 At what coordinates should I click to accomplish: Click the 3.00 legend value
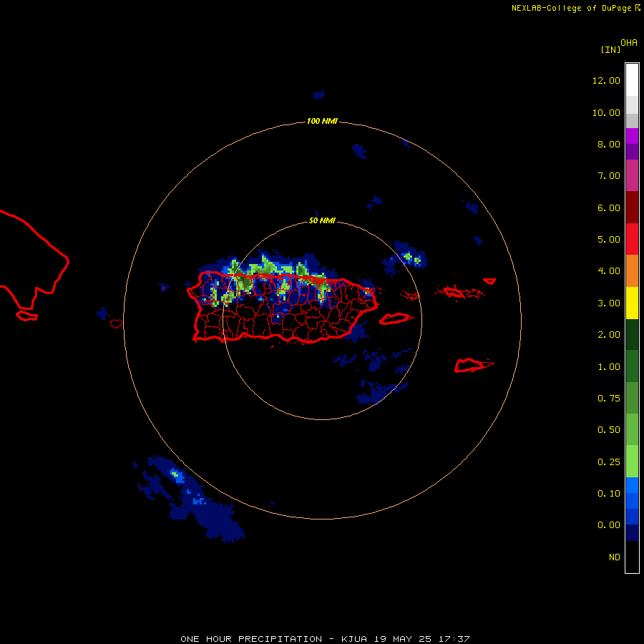(x=609, y=303)
